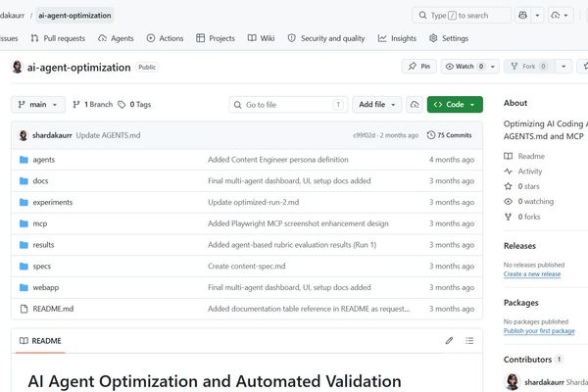This screenshot has height=392, width=588.
Task: Click the Go to file search box
Action: point(288,105)
